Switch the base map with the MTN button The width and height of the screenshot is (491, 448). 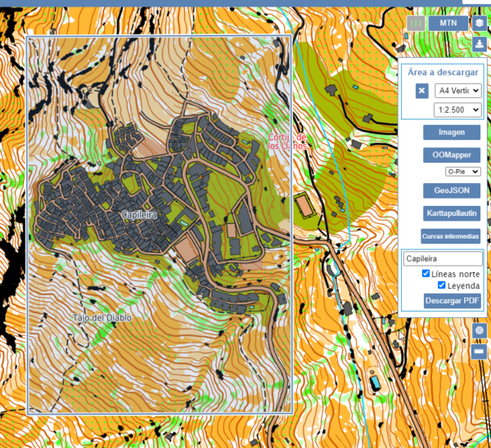tap(448, 23)
